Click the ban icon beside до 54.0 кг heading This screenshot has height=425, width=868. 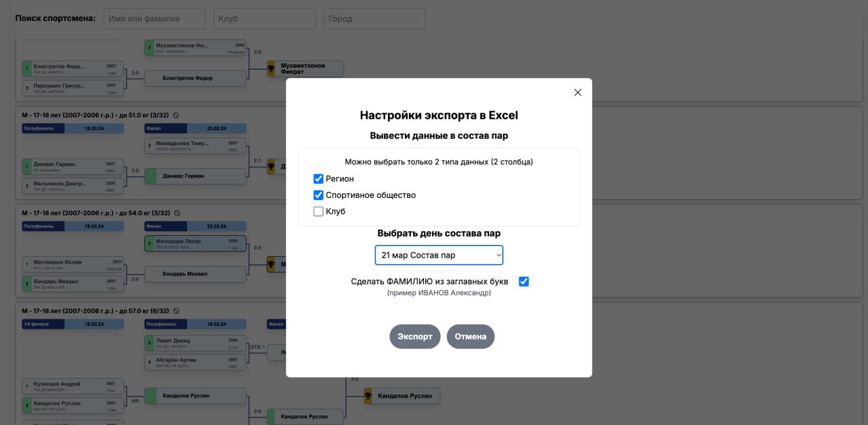pos(176,213)
